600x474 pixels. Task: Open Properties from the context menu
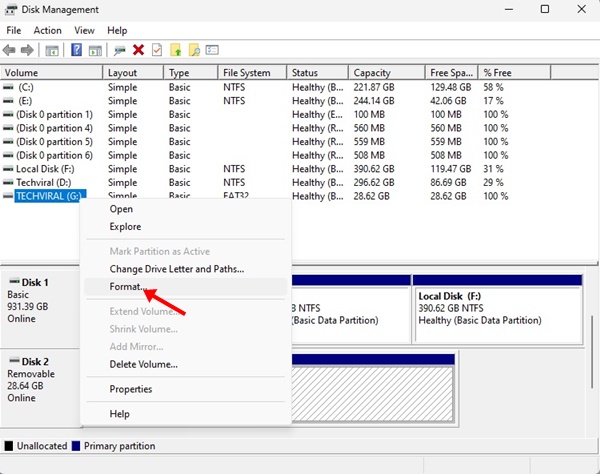pos(131,389)
